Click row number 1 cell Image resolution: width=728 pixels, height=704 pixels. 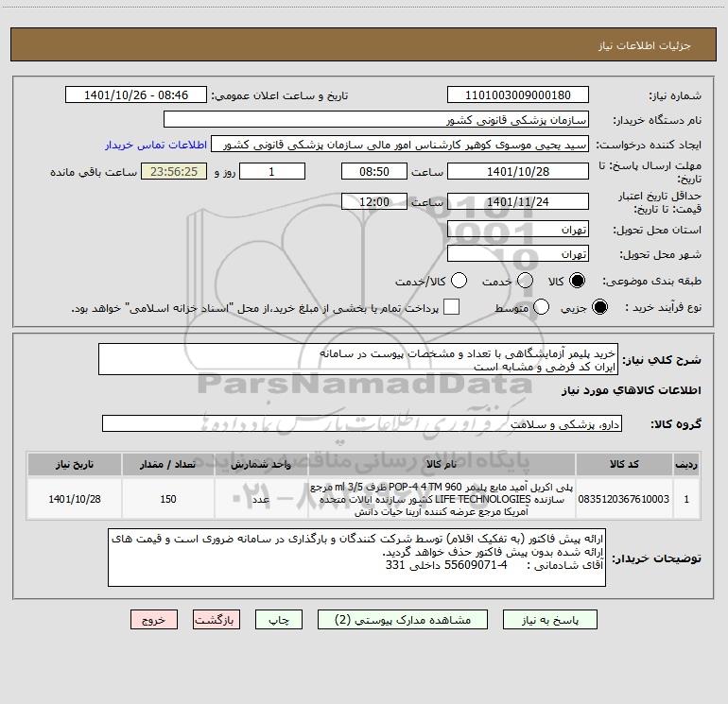point(686,499)
